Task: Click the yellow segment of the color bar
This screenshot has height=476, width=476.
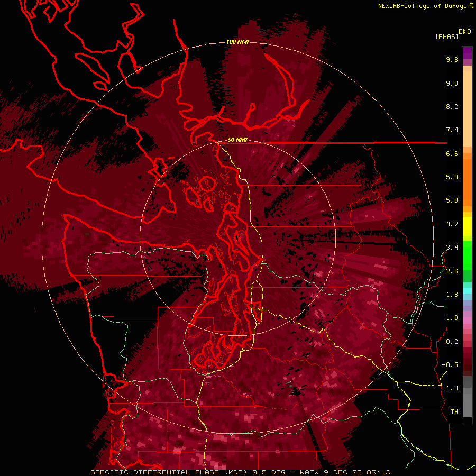Action: [x=467, y=226]
